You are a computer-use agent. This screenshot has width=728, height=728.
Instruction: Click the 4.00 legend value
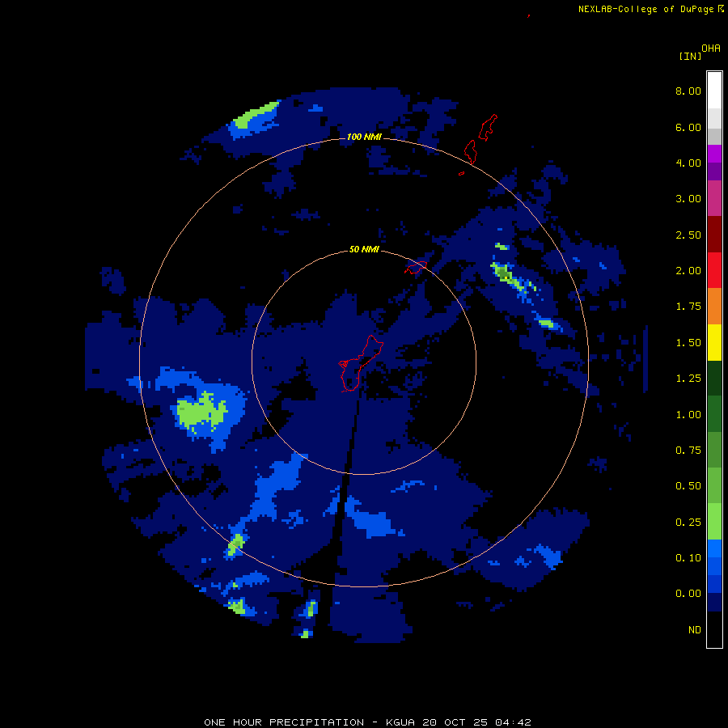coord(688,163)
